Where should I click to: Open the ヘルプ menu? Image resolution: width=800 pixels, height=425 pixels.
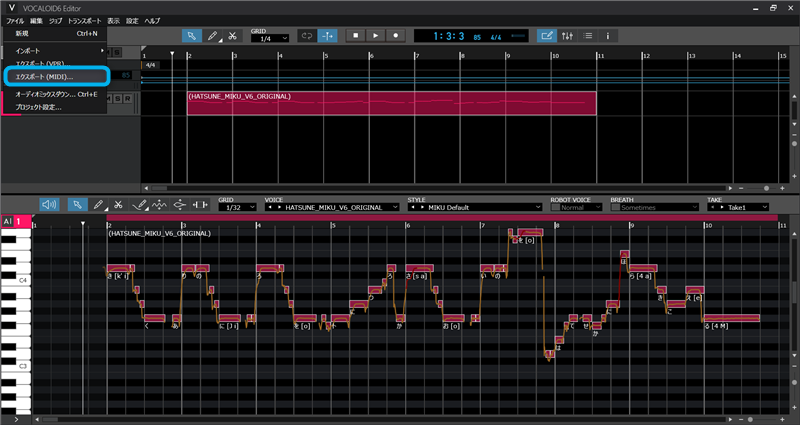[152, 21]
